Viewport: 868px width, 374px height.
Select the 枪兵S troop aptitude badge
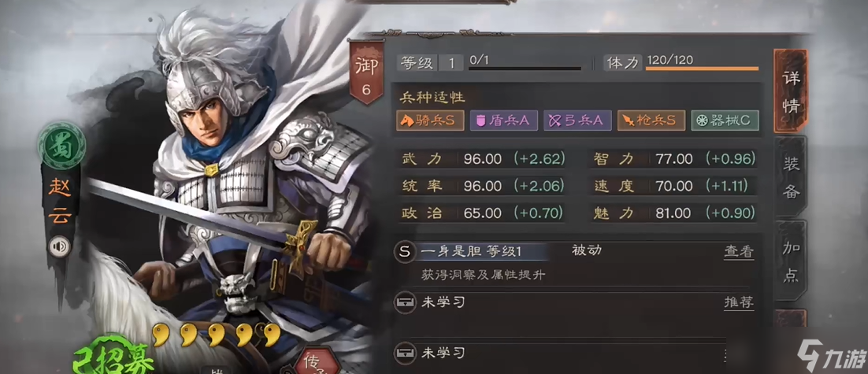[651, 120]
